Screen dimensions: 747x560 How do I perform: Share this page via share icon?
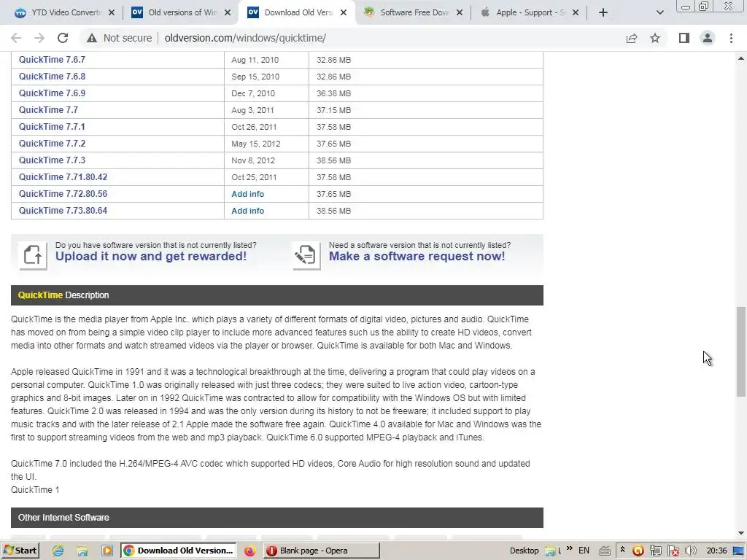(632, 38)
